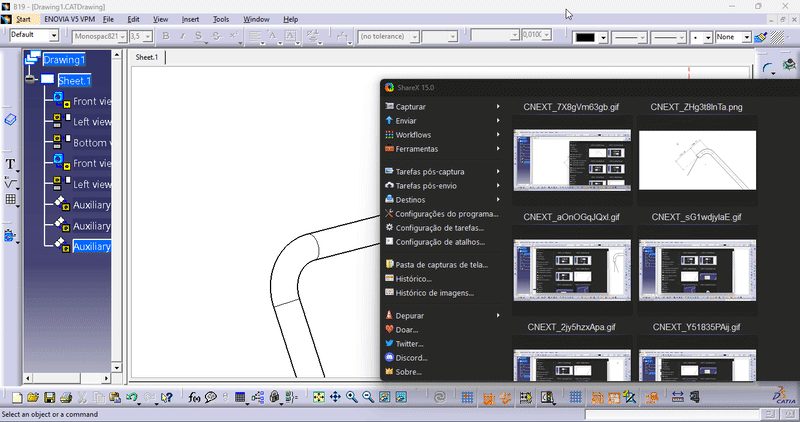Open the line thickness selector
This screenshot has width=800, height=422.
tap(629, 37)
